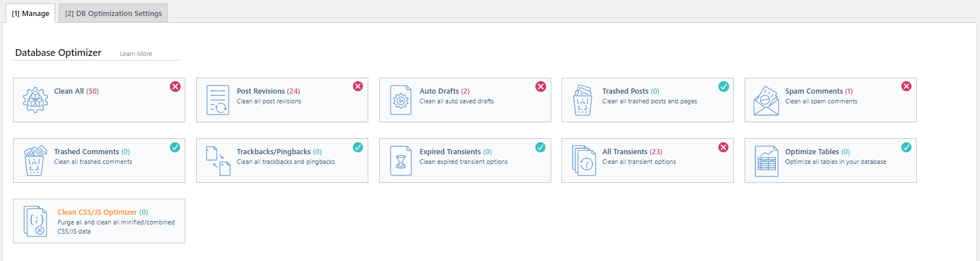The width and height of the screenshot is (980, 261).
Task: Click the red X status on Clean All
Action: point(175,86)
